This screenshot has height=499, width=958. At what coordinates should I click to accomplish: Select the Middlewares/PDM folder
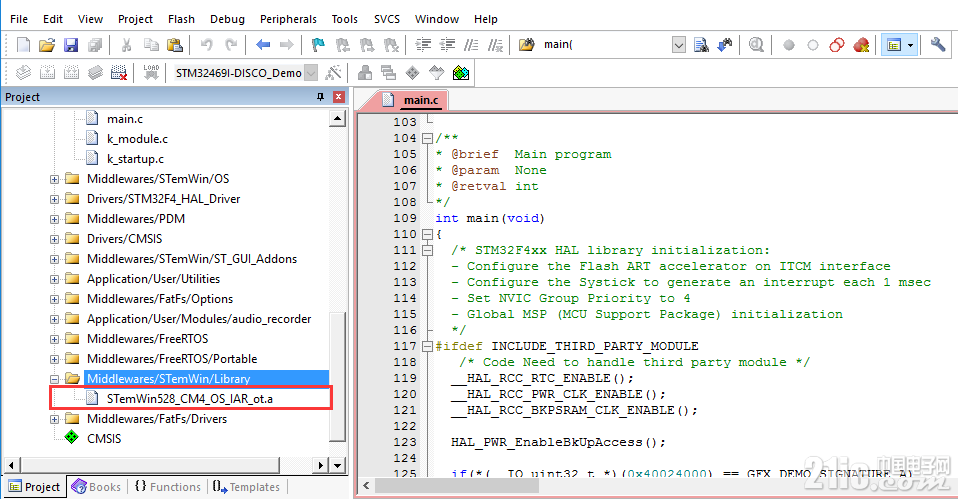click(136, 219)
